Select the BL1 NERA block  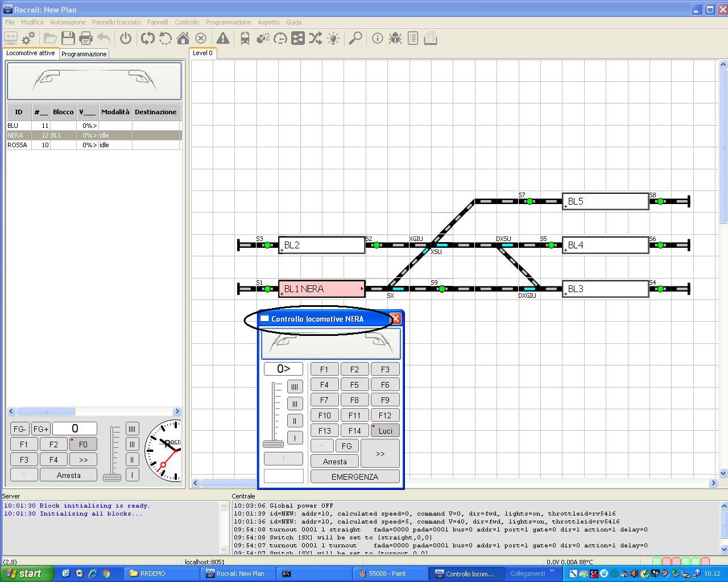point(322,289)
